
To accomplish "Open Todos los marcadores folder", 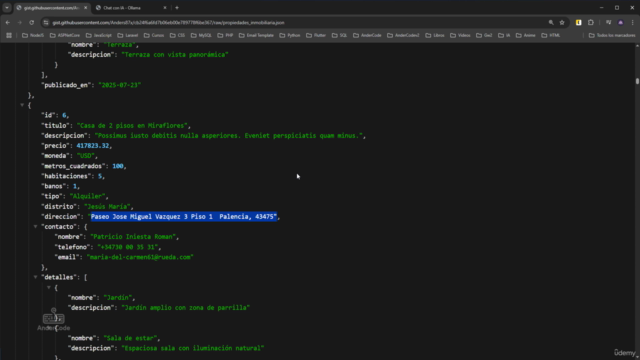I will coord(612,36).
